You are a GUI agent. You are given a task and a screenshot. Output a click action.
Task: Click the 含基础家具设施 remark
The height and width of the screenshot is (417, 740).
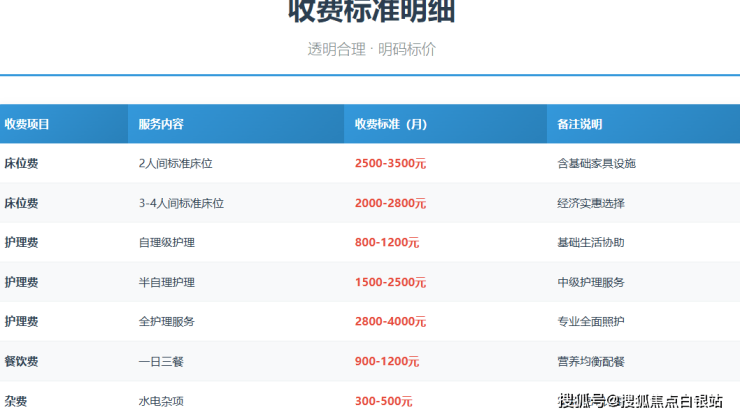596,163
